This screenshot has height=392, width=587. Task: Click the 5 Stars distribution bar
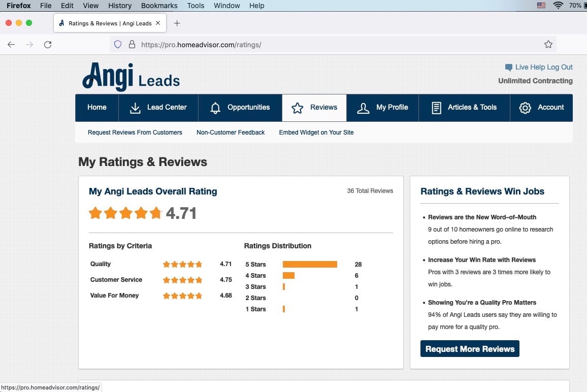tap(310, 265)
